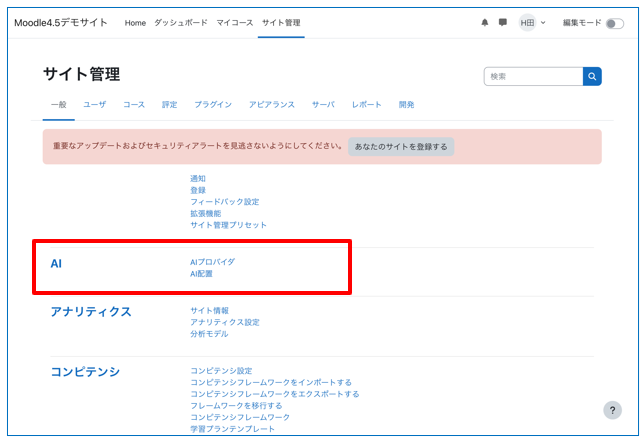The width and height of the screenshot is (644, 441).
Task: Open the messages chat bubble icon
Action: pos(503,22)
